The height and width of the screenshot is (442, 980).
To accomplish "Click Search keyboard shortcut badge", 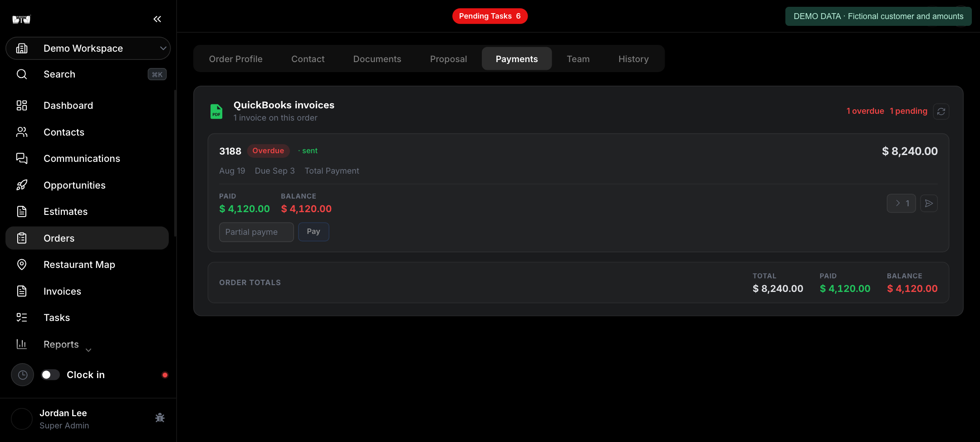I will pyautogui.click(x=157, y=74).
